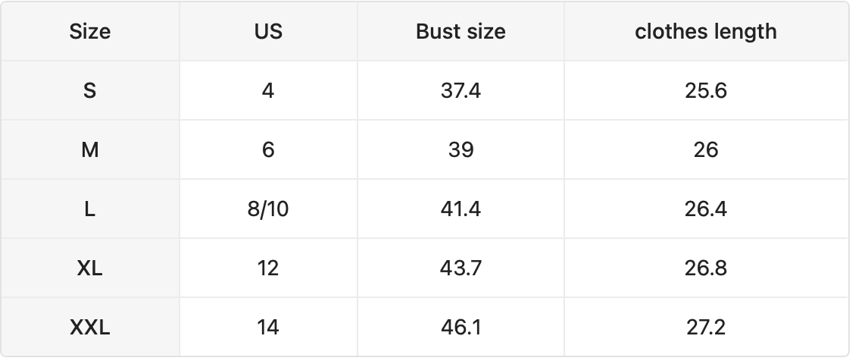Click the 43.7 bust size value
The image size is (868, 361).
[x=461, y=268]
